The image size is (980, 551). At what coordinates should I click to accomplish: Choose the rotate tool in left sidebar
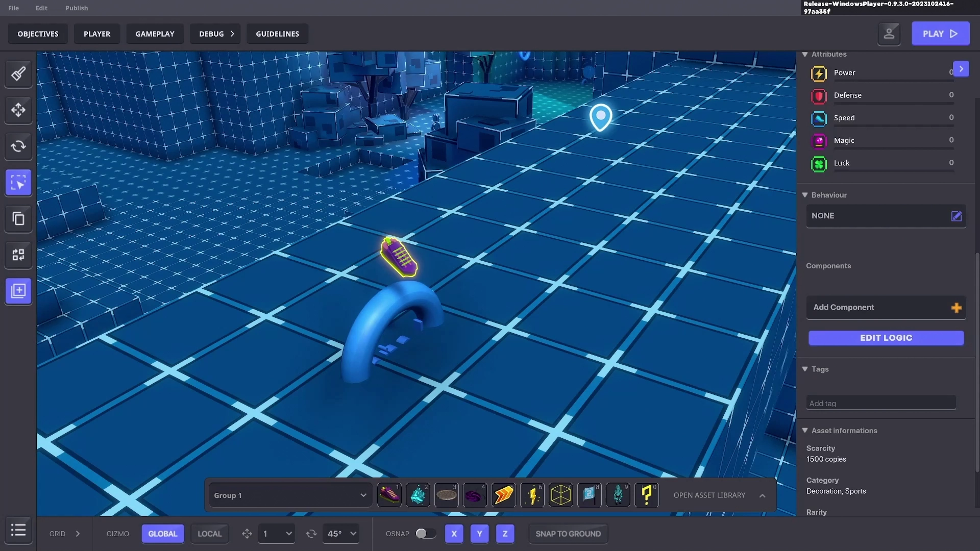(18, 146)
